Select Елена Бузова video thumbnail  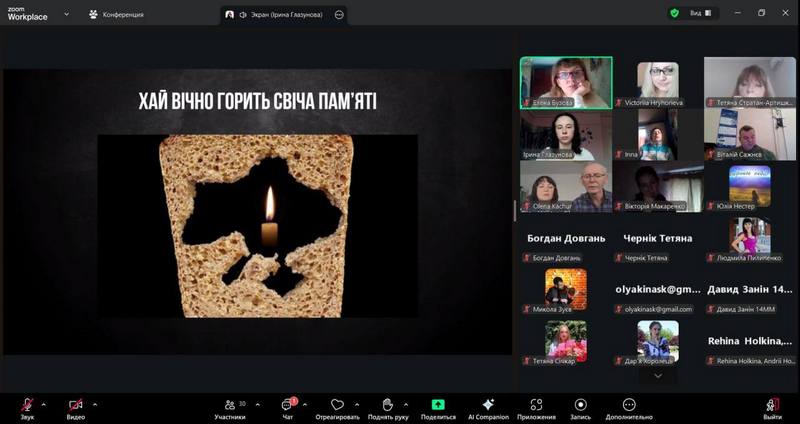[565, 82]
